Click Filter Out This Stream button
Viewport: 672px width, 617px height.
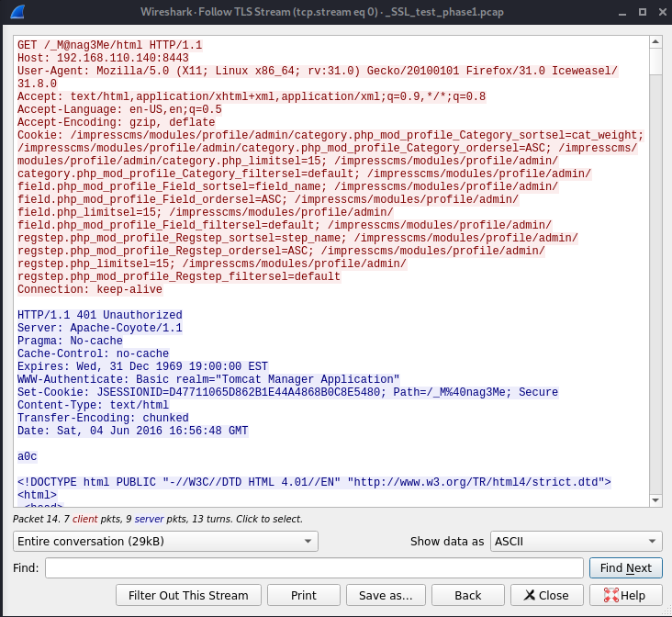188,595
